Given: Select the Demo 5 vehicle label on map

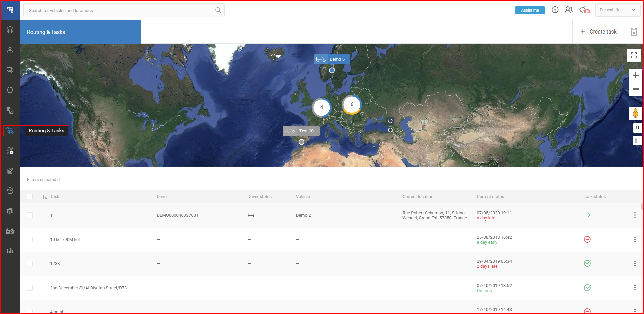Looking at the screenshot, I should 332,59.
